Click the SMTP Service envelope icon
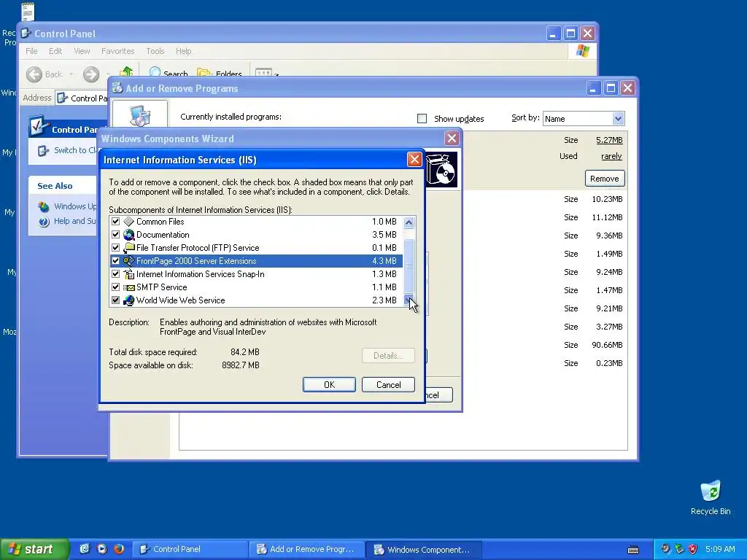The image size is (747, 560). (x=128, y=287)
